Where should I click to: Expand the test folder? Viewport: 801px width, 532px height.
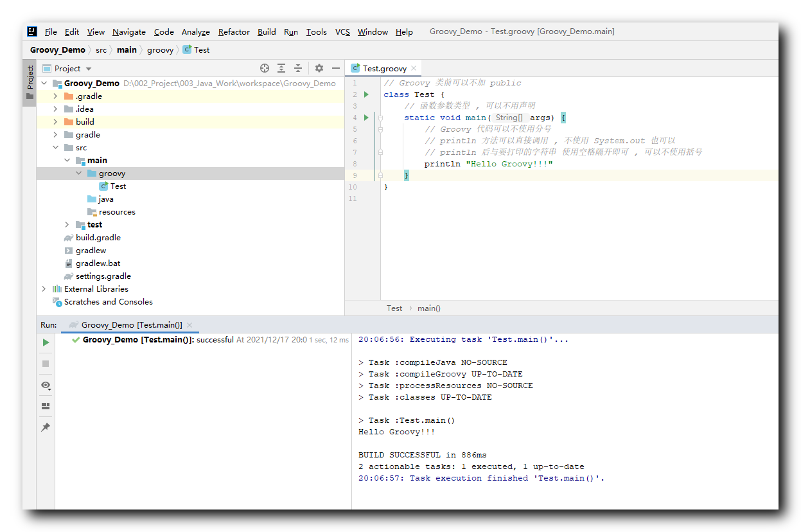pos(67,225)
